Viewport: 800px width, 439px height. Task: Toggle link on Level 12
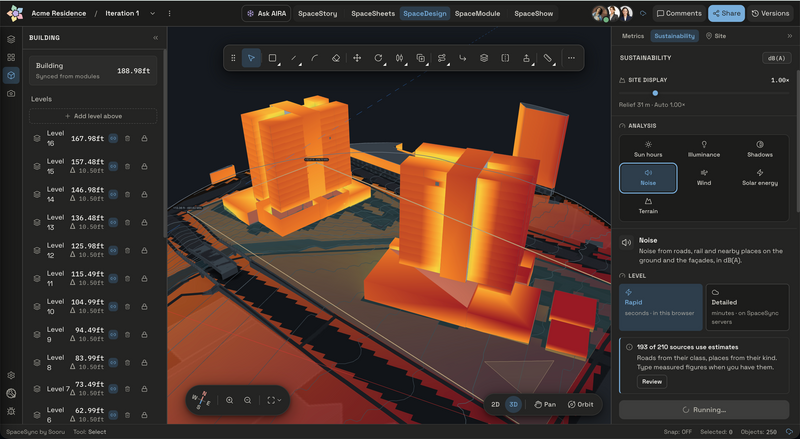click(x=113, y=251)
